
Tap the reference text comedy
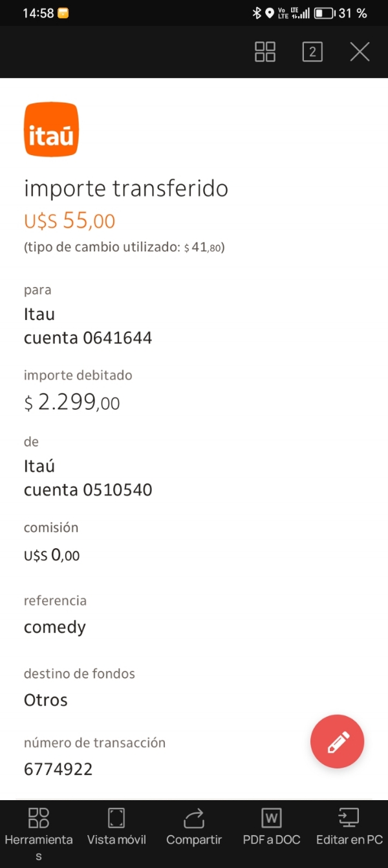[55, 628]
